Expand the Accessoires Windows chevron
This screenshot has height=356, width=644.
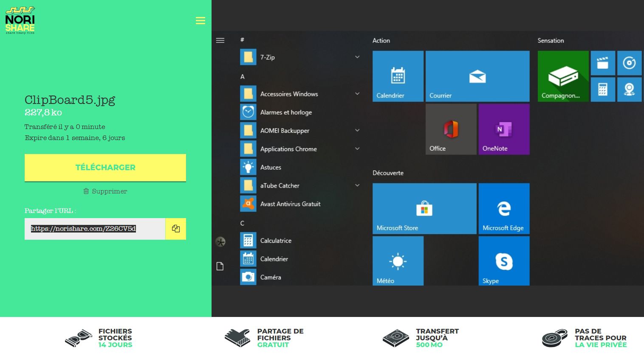(357, 94)
